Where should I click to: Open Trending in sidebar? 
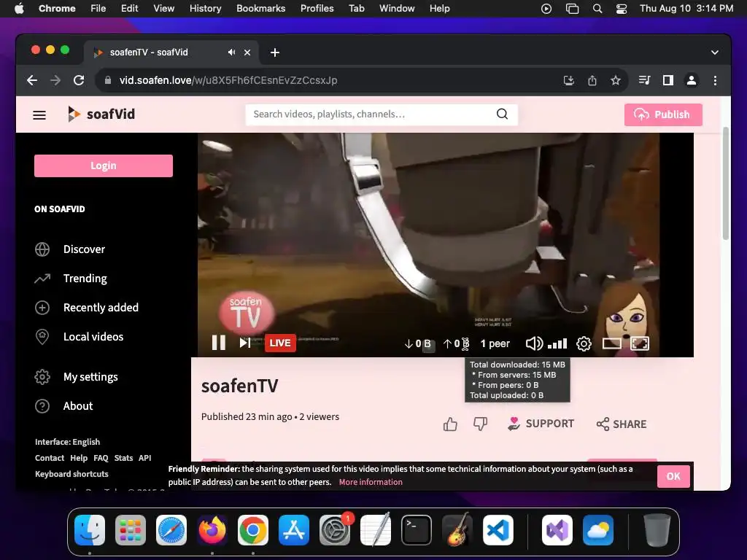71,278
